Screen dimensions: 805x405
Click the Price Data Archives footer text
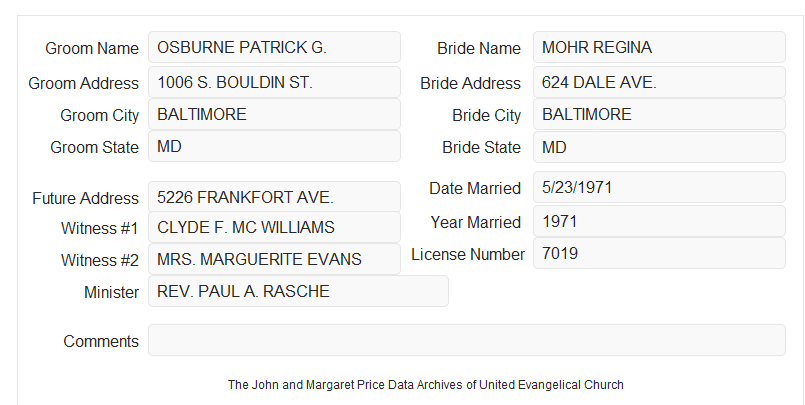(x=426, y=385)
